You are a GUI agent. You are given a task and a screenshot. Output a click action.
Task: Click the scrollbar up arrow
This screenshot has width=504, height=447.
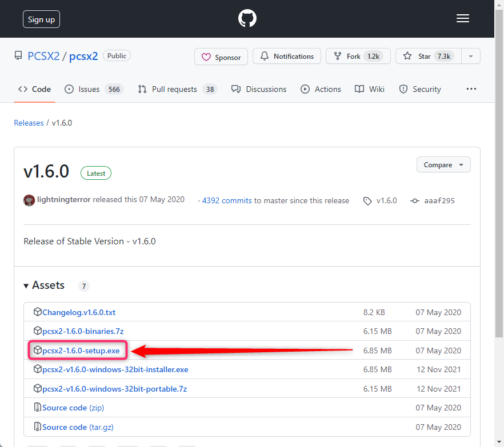coord(499,4)
